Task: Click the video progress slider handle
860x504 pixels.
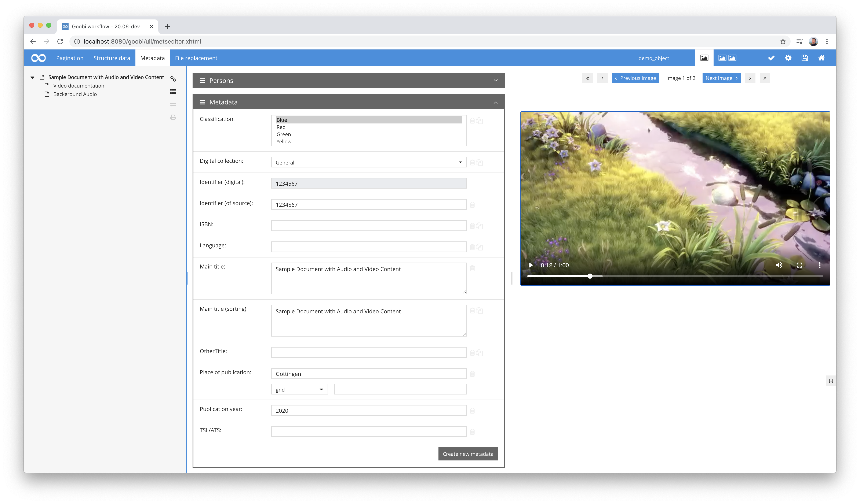Action: (x=590, y=276)
